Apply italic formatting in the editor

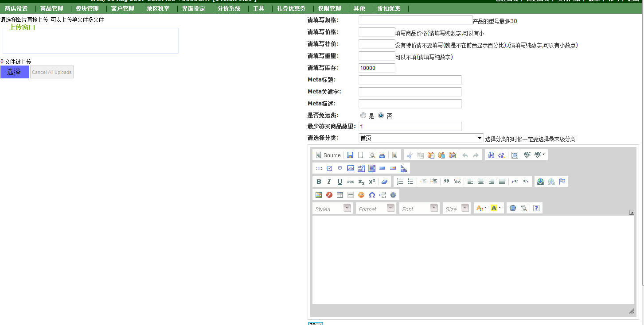329,182
